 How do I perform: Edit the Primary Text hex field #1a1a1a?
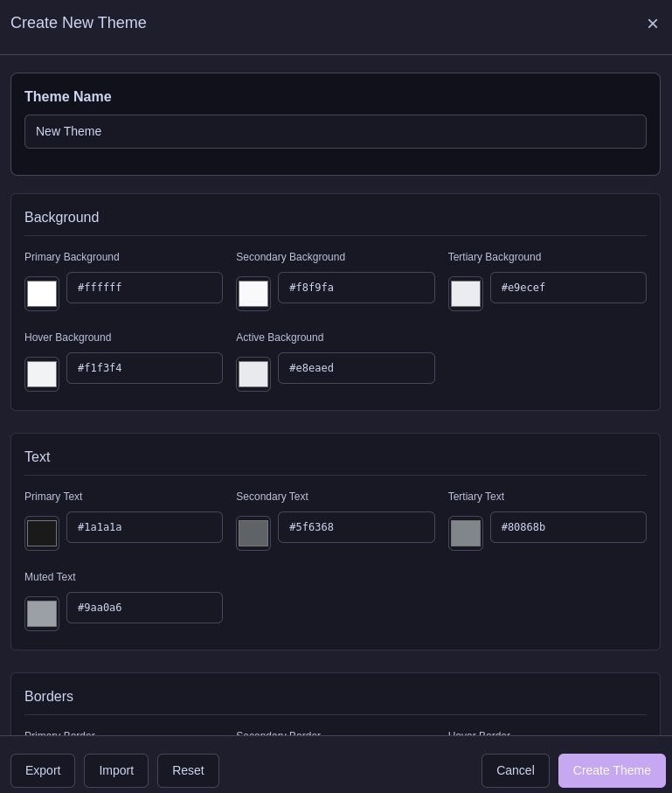click(x=144, y=527)
